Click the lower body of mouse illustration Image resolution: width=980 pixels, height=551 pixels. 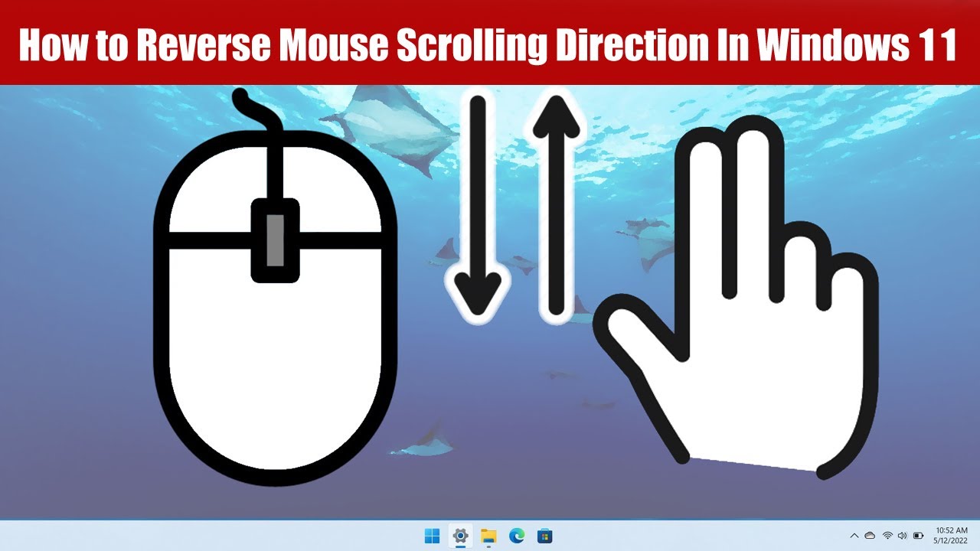click(275, 360)
